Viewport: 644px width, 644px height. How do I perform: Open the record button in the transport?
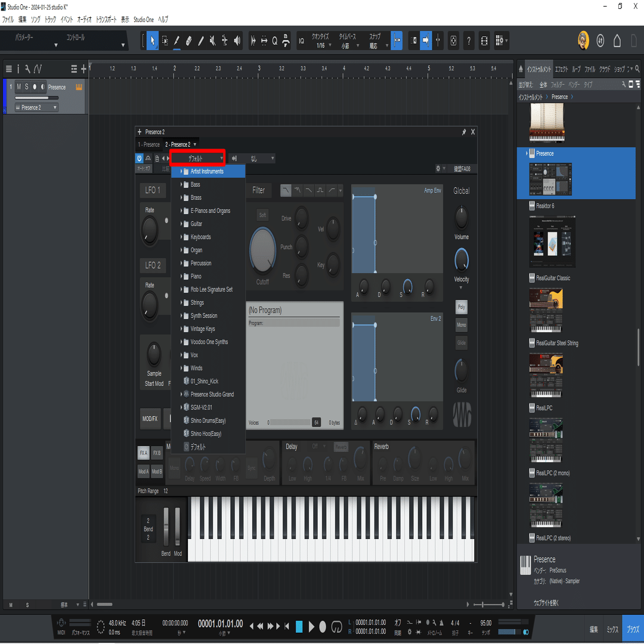[x=323, y=626]
